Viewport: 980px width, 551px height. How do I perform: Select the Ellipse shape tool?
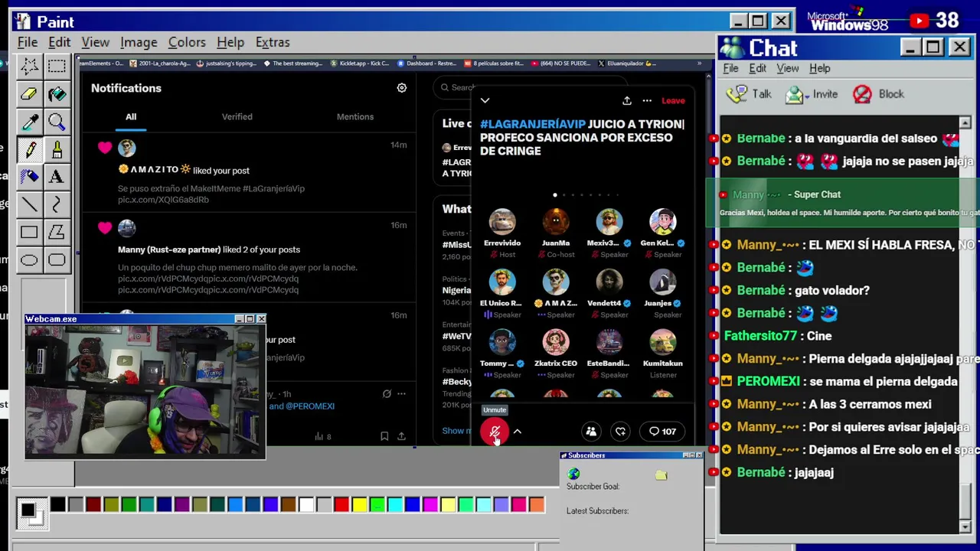(29, 259)
